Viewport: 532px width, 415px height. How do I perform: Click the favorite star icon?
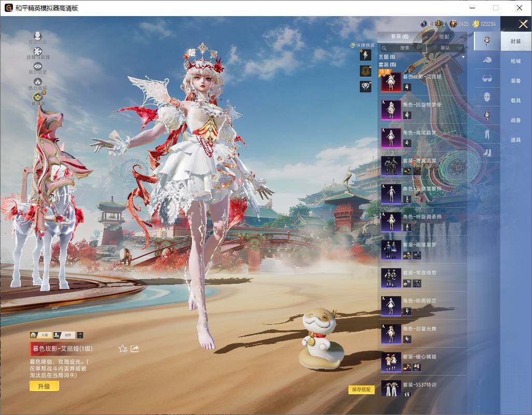click(x=123, y=349)
